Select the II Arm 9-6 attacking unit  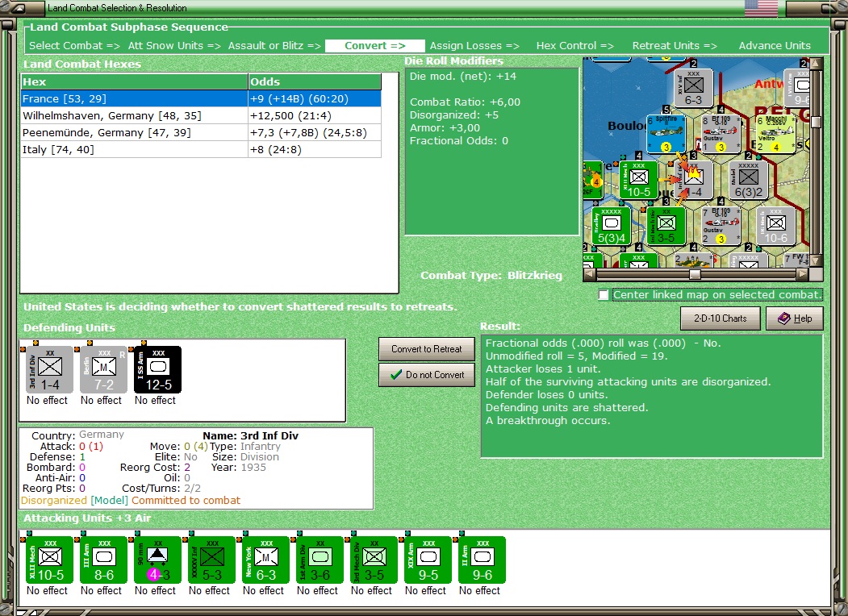[482, 560]
